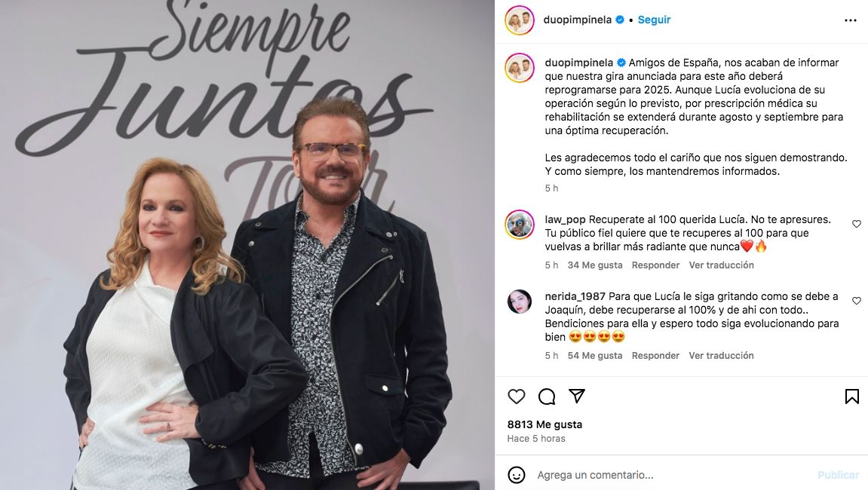View the 8813 Me gusta likes list

click(544, 424)
